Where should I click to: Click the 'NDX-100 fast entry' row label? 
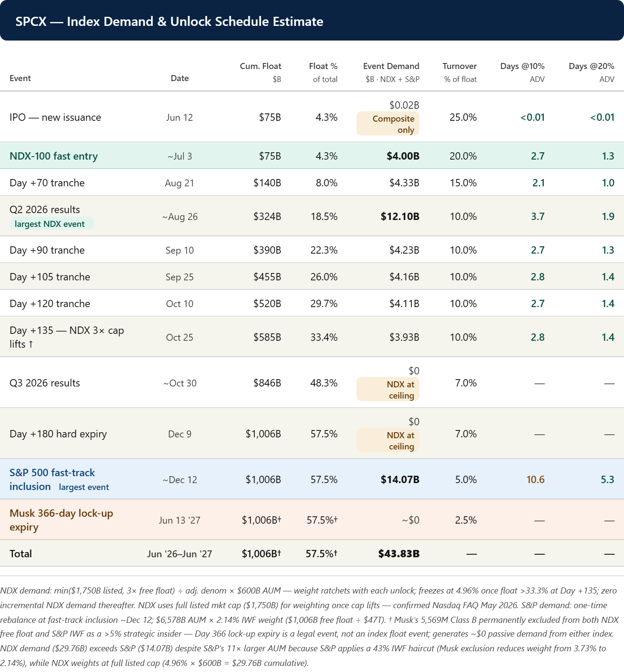tap(54, 156)
